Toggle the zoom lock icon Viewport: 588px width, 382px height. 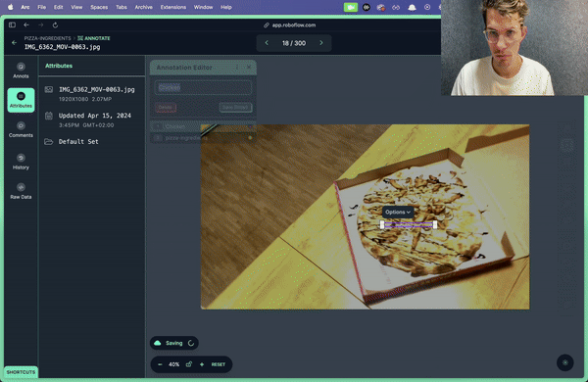point(189,364)
